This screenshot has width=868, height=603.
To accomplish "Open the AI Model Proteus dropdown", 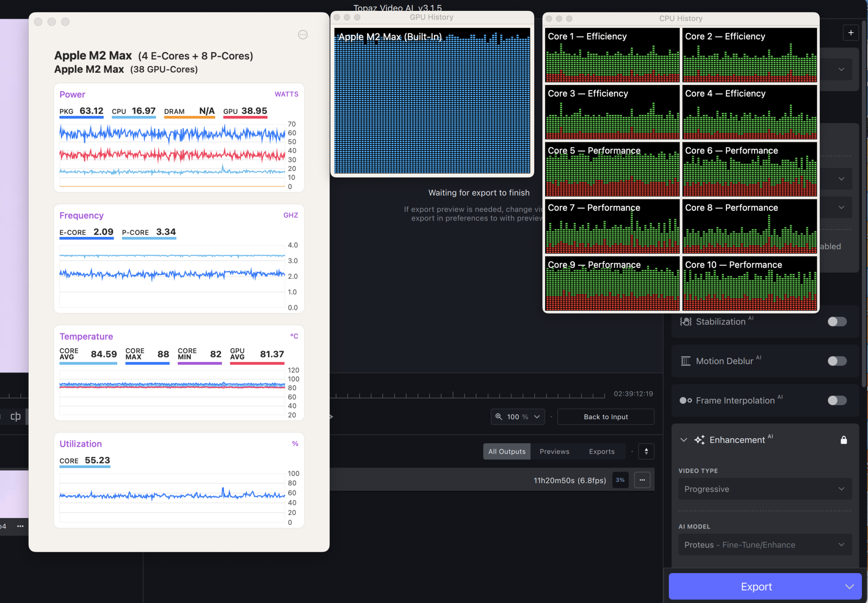I will pos(765,545).
